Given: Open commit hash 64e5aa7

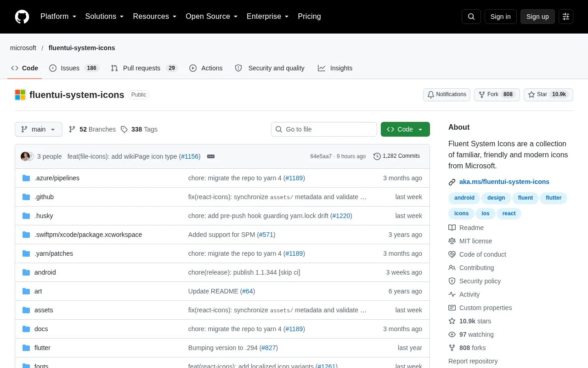Looking at the screenshot, I should coord(321,156).
